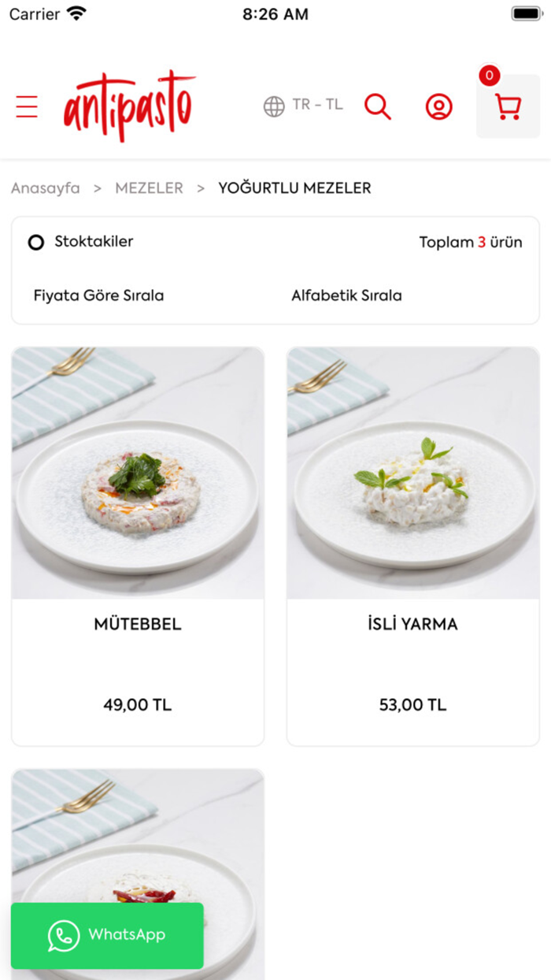Open the WhatsApp contact button
551x980 pixels.
point(106,936)
